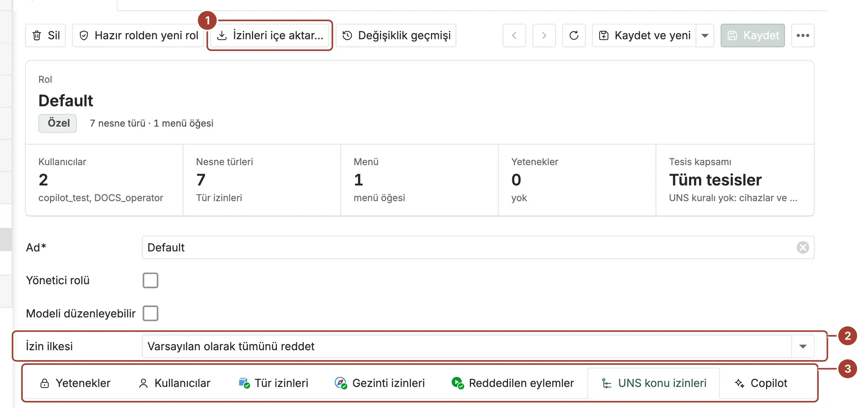Click the refresh icon button
This screenshot has width=868, height=408.
(574, 35)
